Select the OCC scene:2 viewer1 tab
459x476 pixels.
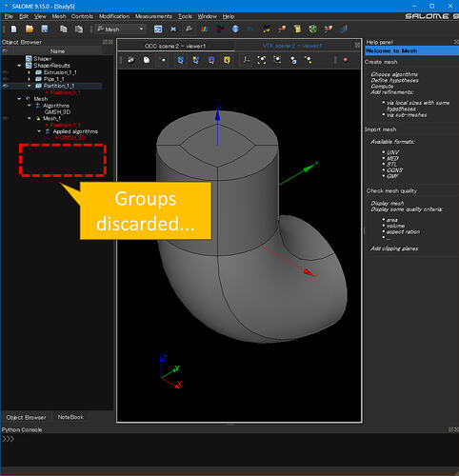pyautogui.click(x=175, y=46)
